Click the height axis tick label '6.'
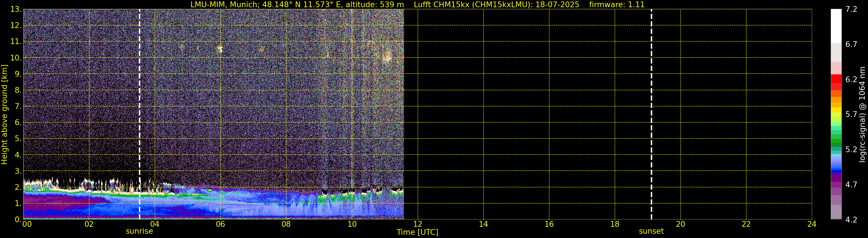Screen dimensions: 868x238 pos(18,123)
